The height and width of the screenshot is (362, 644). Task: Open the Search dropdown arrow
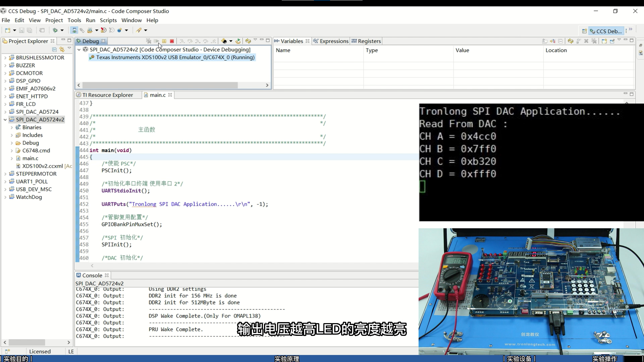click(146, 30)
